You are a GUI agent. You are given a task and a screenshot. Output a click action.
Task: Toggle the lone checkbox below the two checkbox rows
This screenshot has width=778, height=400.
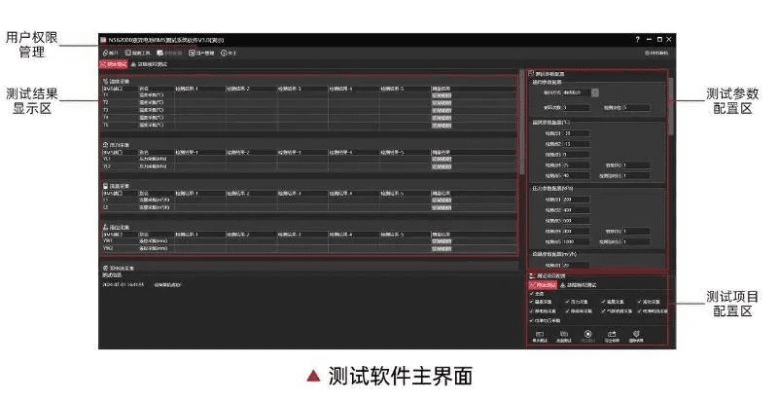tap(532, 321)
